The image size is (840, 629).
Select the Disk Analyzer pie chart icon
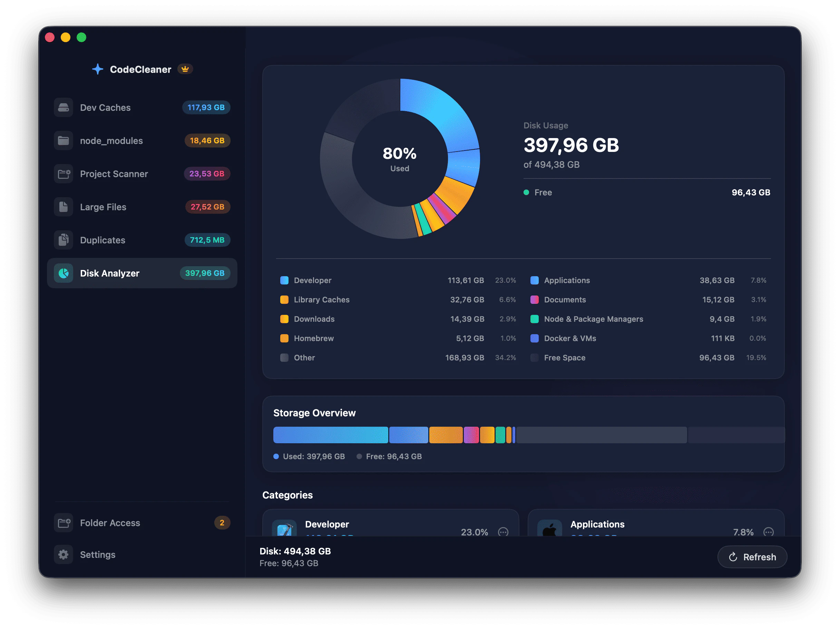pos(64,273)
